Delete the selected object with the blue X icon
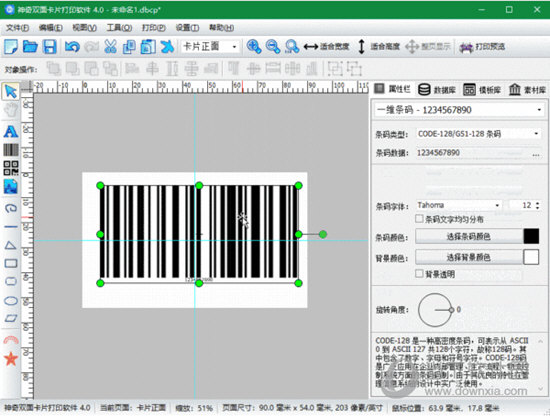This screenshot has width=550, height=418. (x=167, y=47)
